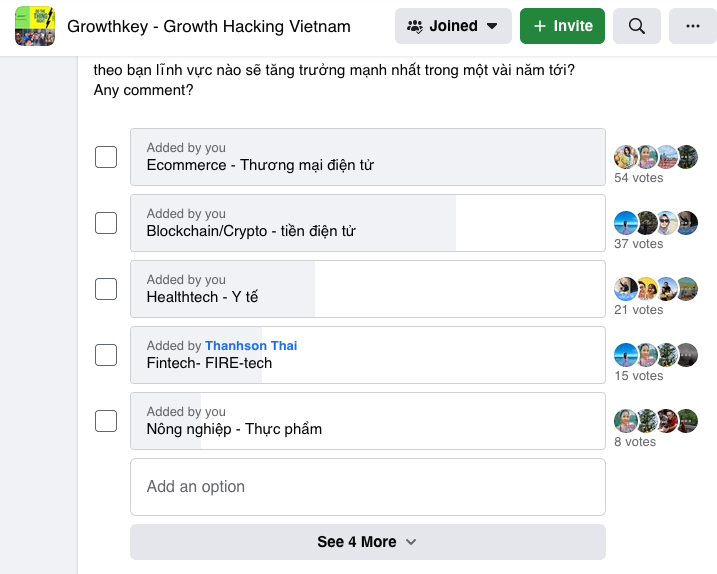
Task: Open the Thanhson Thai profile link
Action: pos(251,345)
